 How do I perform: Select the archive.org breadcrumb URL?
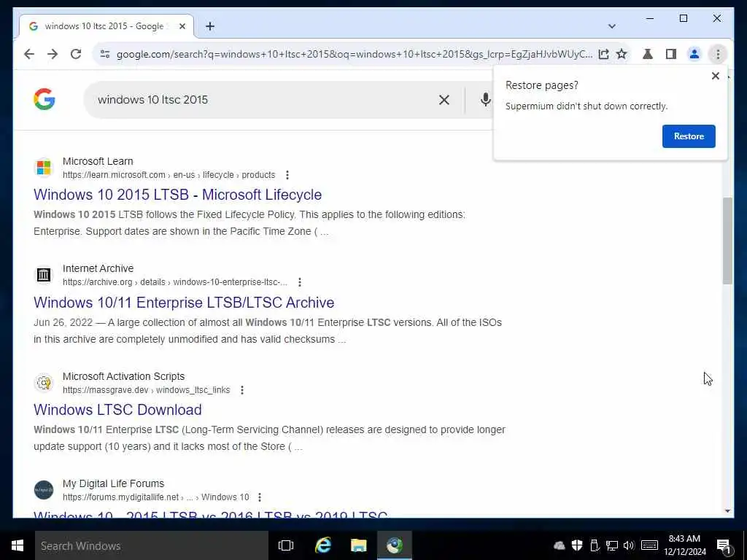point(175,282)
